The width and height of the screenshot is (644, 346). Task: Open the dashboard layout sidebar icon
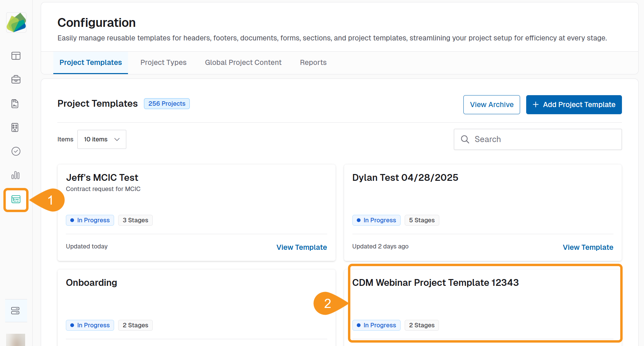[x=16, y=56]
